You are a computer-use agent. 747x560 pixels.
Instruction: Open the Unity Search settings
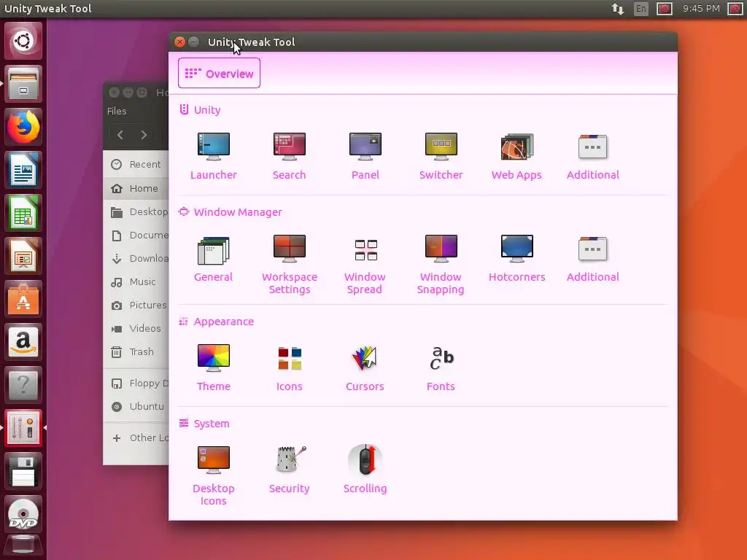(289, 156)
